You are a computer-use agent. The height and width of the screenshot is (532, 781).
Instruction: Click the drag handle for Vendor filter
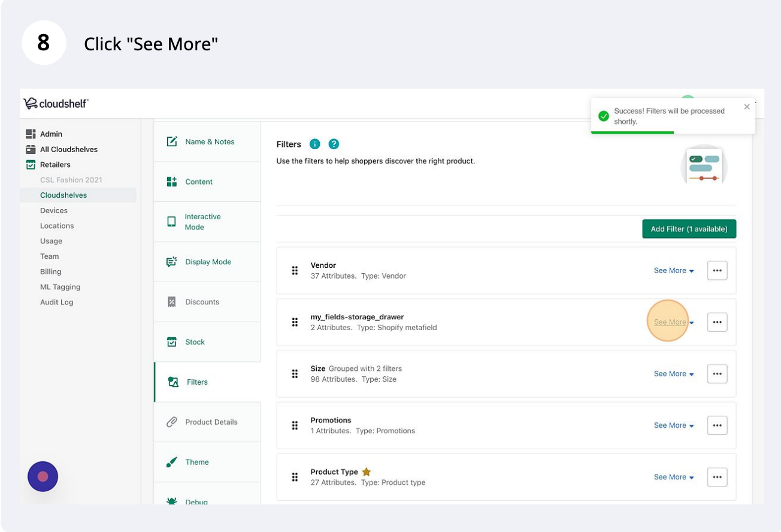(x=295, y=271)
